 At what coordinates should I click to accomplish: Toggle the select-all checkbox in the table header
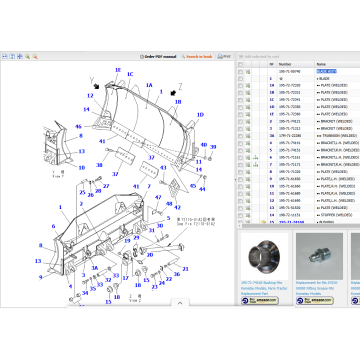pyautogui.click(x=240, y=64)
